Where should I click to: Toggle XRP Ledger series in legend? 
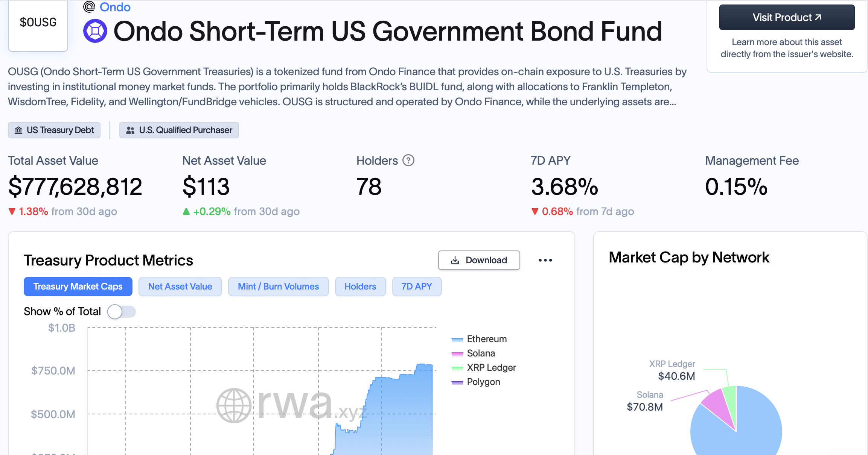coord(483,368)
